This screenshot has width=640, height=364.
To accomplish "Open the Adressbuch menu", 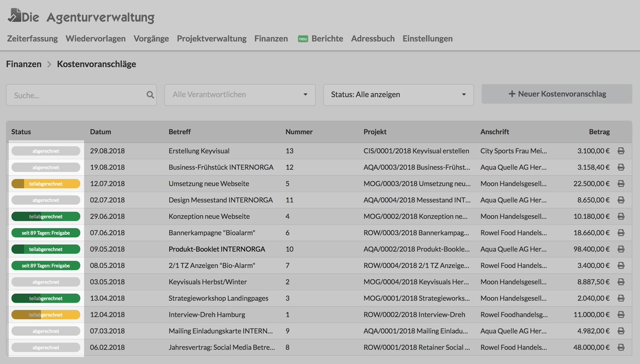I will coord(373,38).
